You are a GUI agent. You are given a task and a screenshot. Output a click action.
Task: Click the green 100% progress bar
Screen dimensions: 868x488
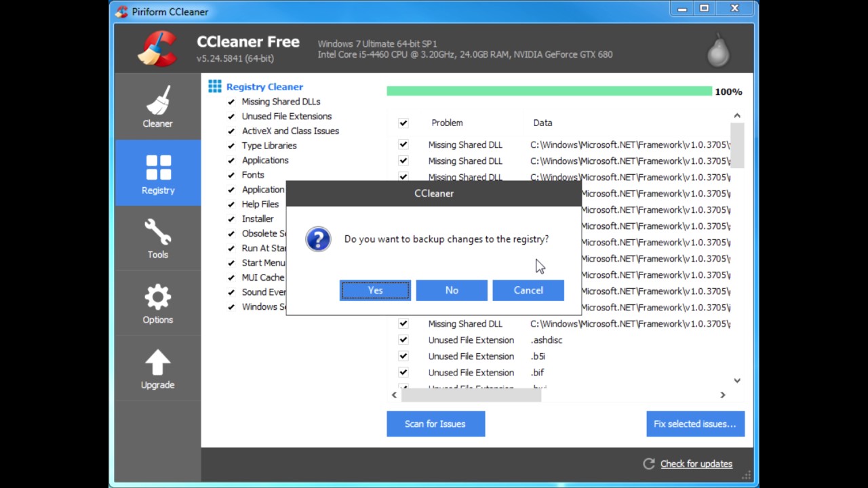click(549, 91)
